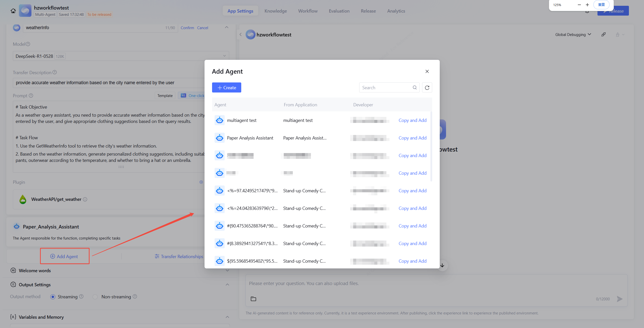
Task: Collapse the Output Settings section
Action: [227, 285]
